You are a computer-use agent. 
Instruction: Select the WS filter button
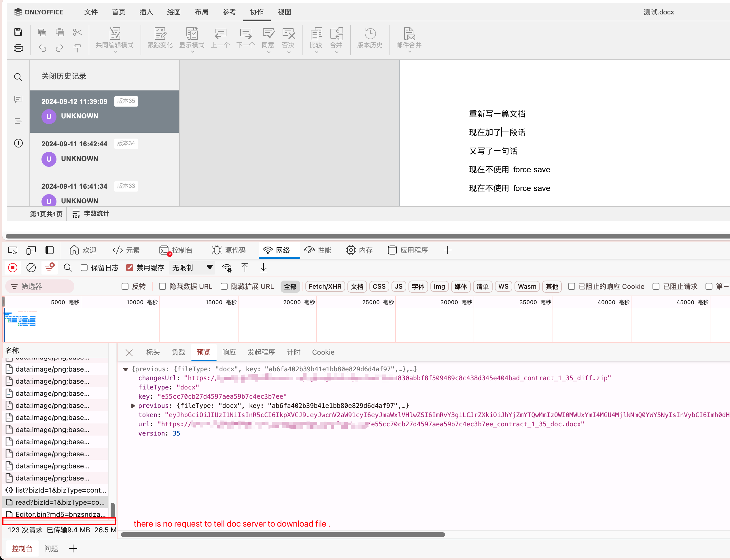click(503, 286)
